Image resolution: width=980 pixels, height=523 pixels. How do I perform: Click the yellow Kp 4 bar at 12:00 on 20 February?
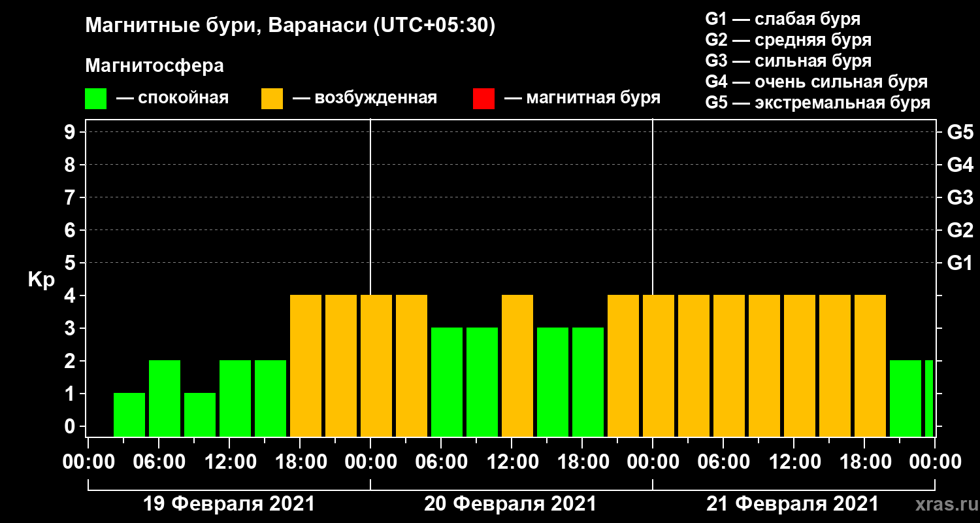point(517,365)
